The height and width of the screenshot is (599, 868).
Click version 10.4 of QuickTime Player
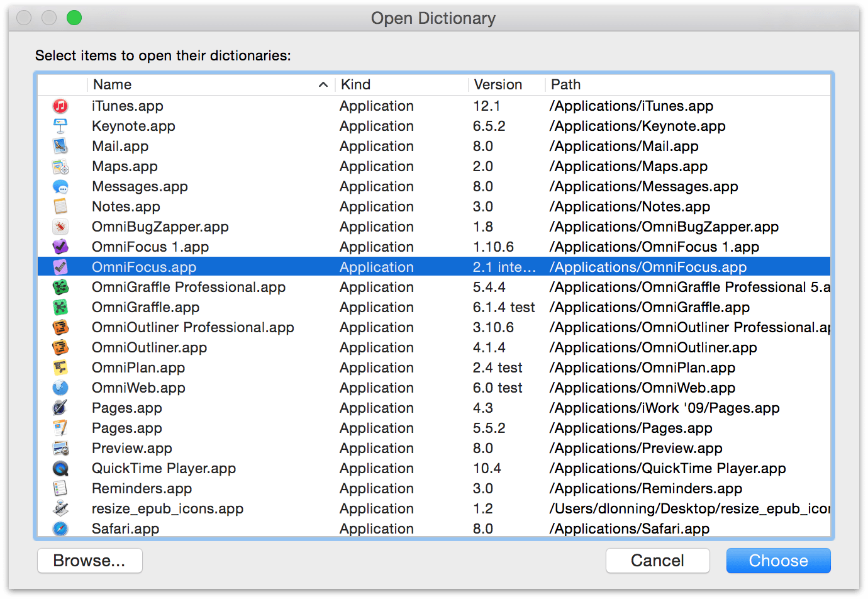point(487,468)
